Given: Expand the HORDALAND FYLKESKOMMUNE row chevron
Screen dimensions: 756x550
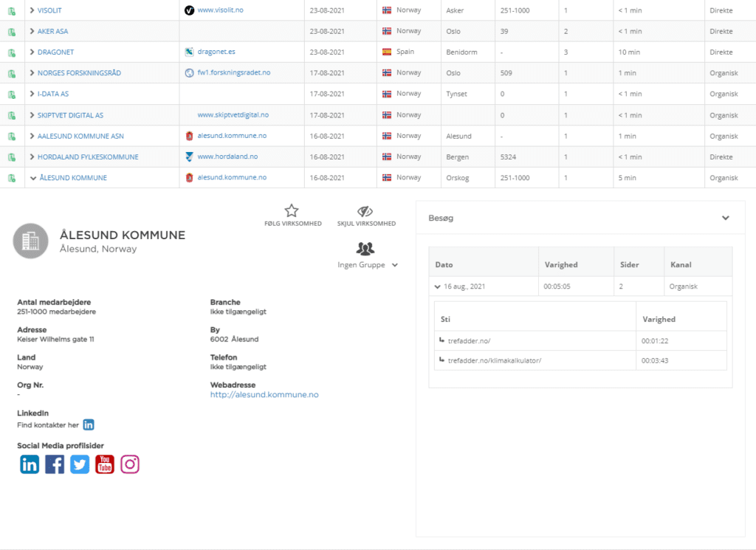Looking at the screenshot, I should click(32, 157).
